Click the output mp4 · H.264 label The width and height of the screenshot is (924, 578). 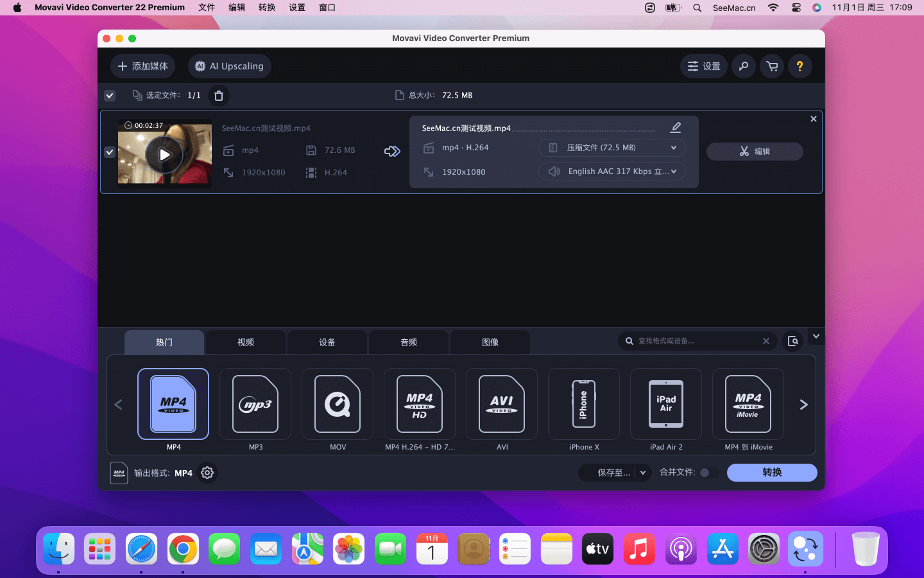[x=465, y=148]
